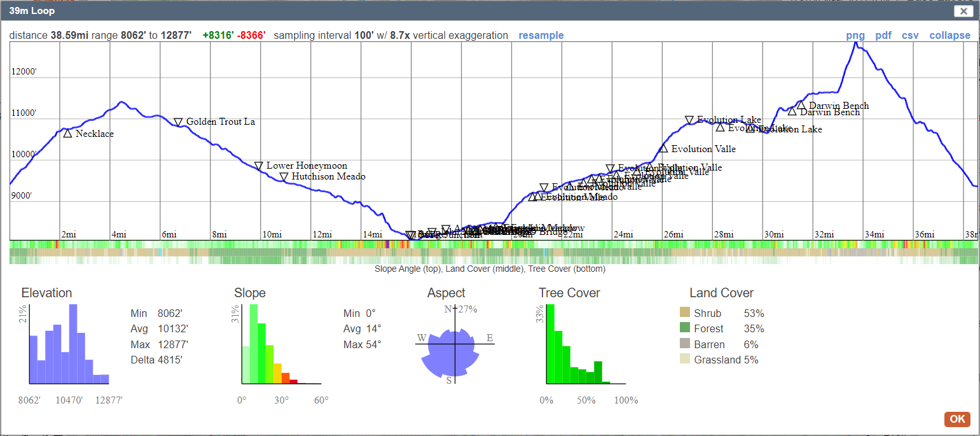Click the 'Hutchison Meado' label text
The width and height of the screenshot is (980, 436).
[x=329, y=176]
